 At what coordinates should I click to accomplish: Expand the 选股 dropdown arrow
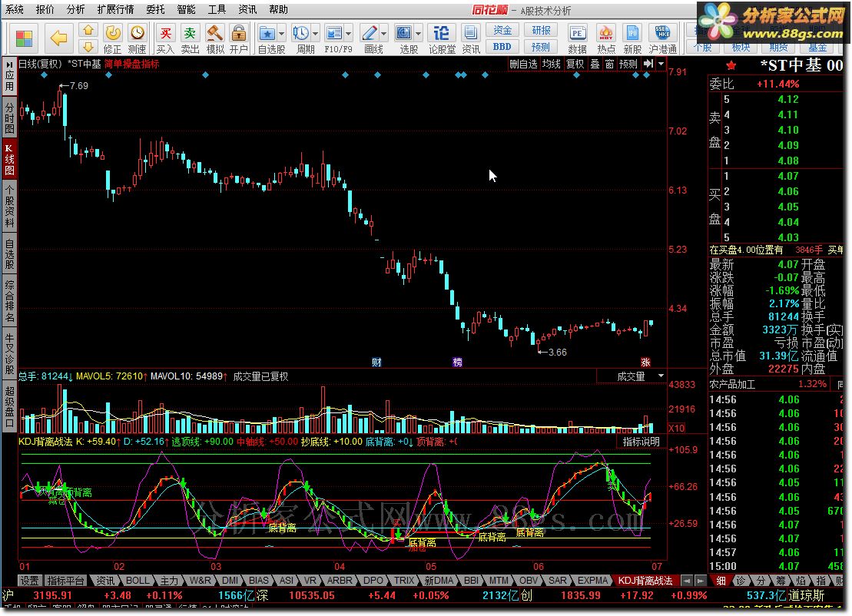(419, 34)
